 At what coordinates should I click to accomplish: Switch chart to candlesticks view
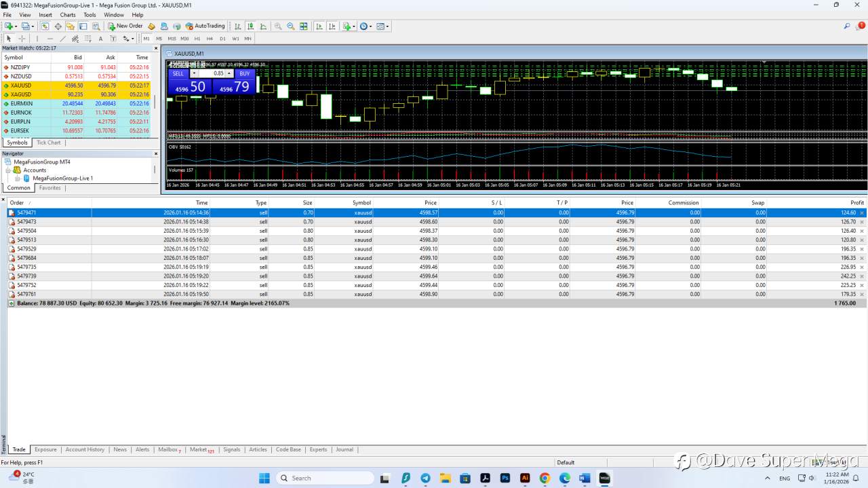pos(251,26)
